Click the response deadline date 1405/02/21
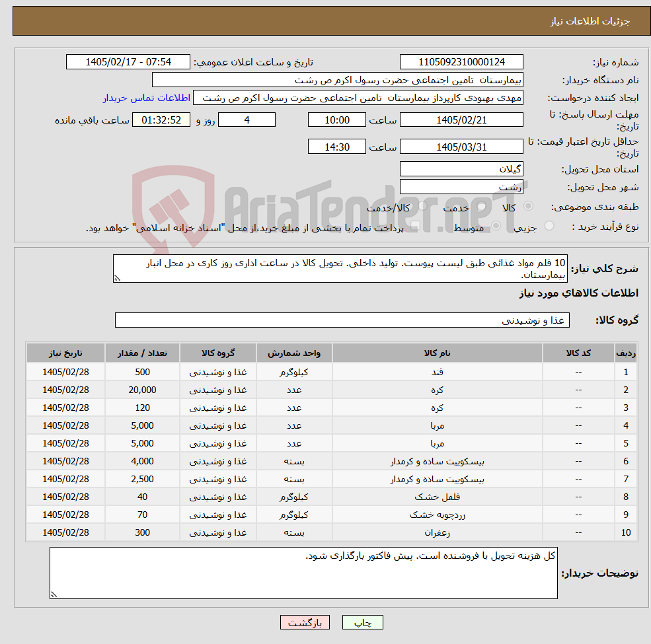Viewport: 651px width, 644px height. tap(461, 120)
